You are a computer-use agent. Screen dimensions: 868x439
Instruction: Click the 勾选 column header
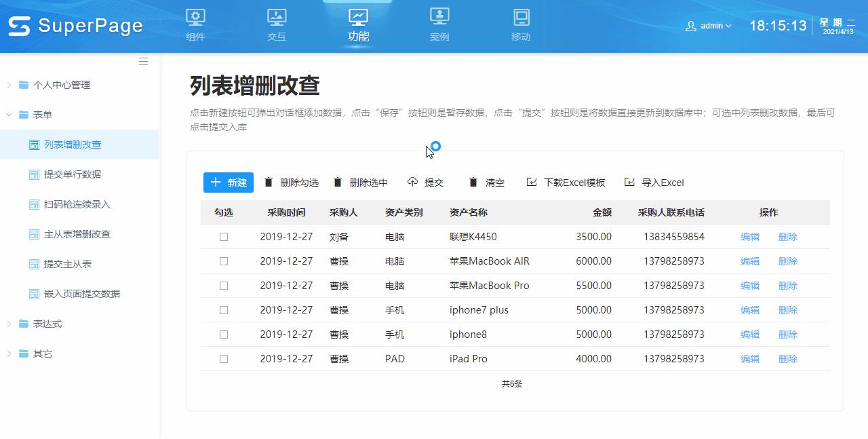224,212
